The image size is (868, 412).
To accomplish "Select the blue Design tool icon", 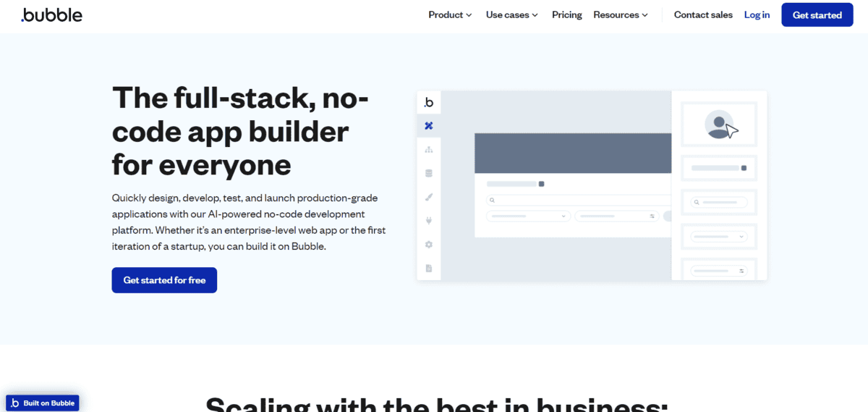I will click(429, 126).
